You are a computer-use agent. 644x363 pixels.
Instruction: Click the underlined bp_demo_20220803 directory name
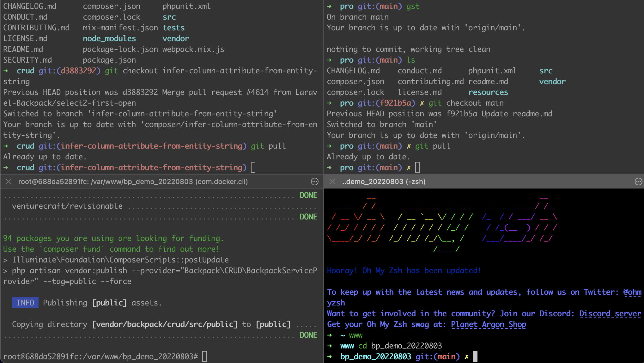pos(407,346)
